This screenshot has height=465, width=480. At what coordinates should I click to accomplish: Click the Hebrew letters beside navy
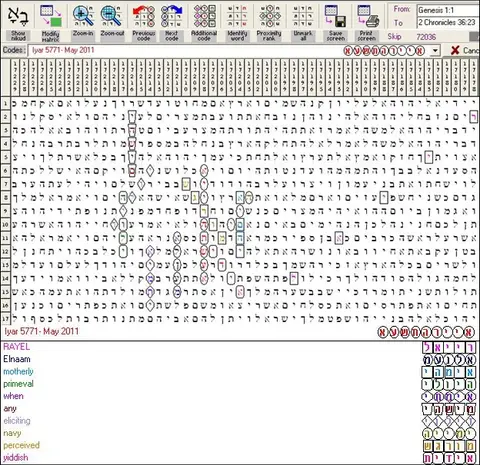(449, 434)
